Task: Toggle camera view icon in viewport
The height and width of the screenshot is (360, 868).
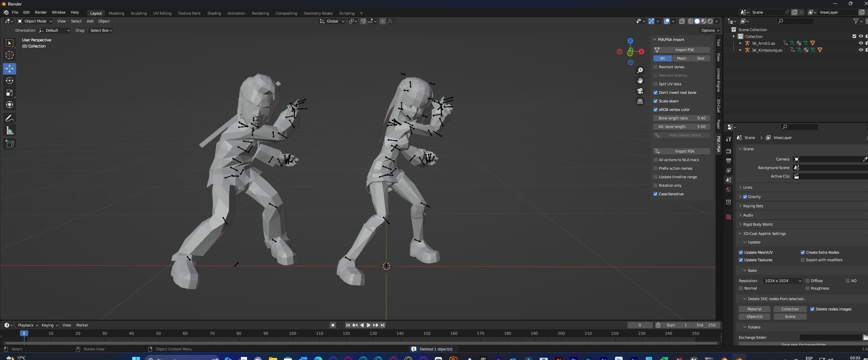Action: point(640,91)
